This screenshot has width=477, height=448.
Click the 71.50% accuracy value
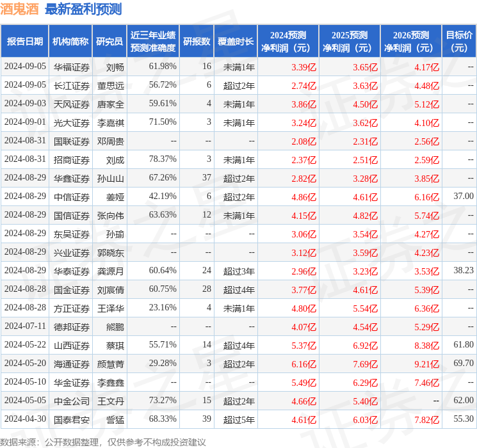[x=163, y=122]
